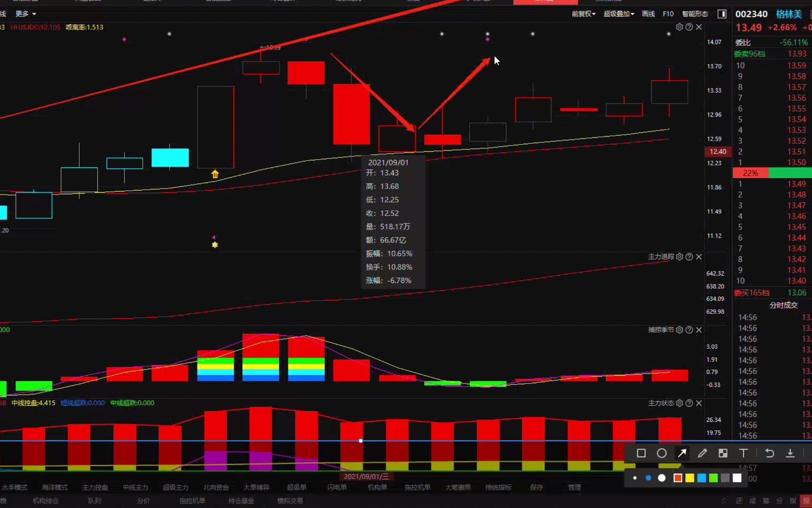The width and height of the screenshot is (812, 508).
Task: Open settings gear of 主力状态 panel
Action: pos(679,403)
